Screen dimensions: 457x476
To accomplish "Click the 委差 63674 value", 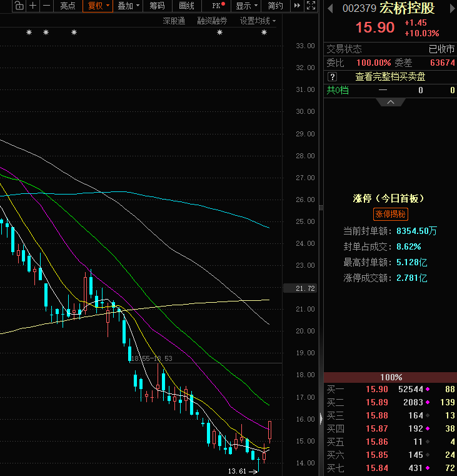I will 443,63.
